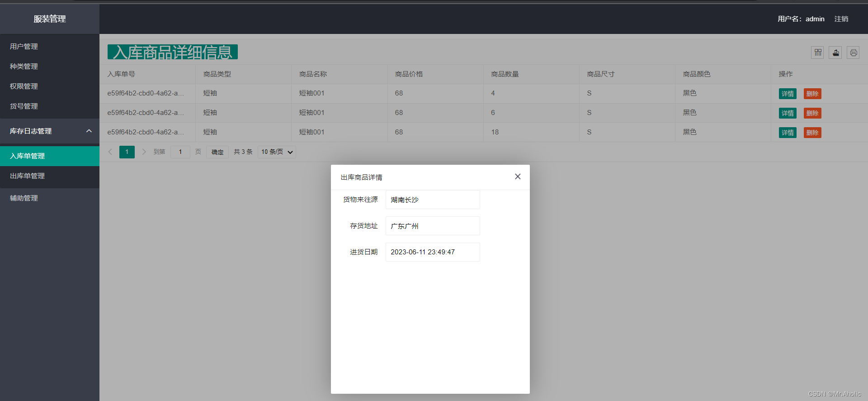The width and height of the screenshot is (868, 401).
Task: Open 用户管理 in the sidebar
Action: (x=50, y=46)
